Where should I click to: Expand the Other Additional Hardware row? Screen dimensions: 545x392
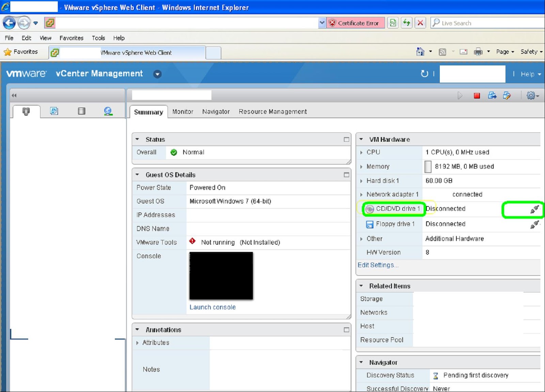point(362,238)
